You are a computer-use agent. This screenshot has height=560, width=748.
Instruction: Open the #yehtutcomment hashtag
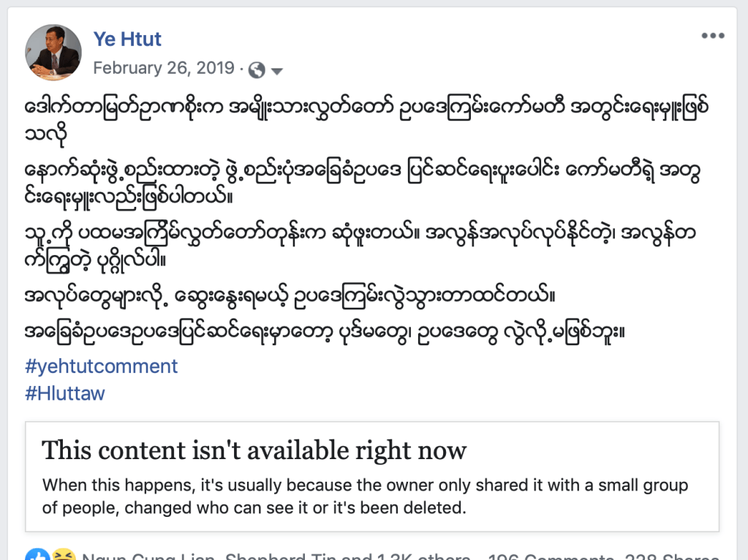[102, 366]
